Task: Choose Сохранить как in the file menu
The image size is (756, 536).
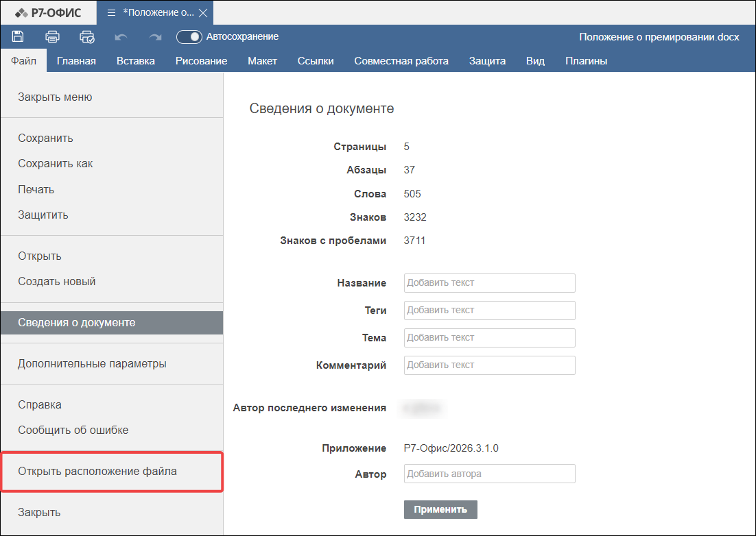Action: (x=112, y=164)
